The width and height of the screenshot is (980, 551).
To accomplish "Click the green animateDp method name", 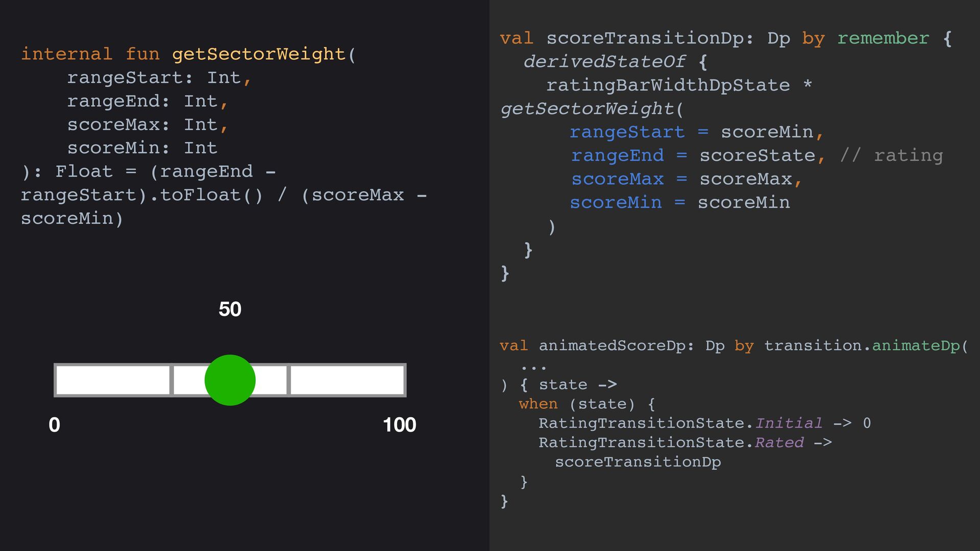I will [916, 346].
